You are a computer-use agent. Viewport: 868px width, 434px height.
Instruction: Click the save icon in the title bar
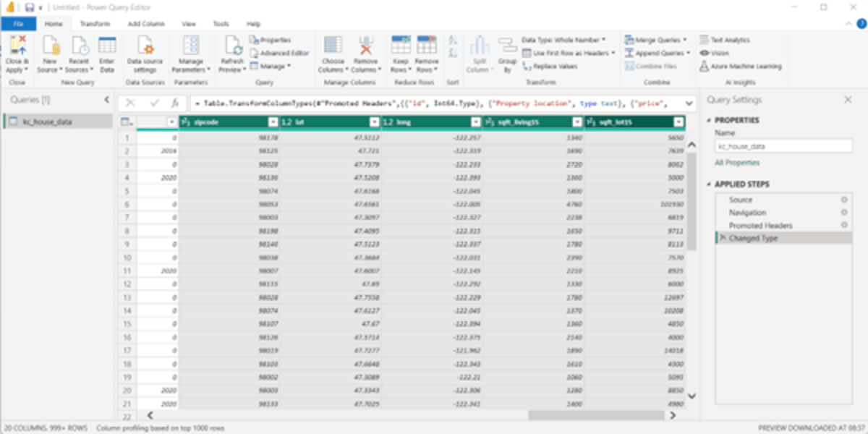pyautogui.click(x=29, y=7)
